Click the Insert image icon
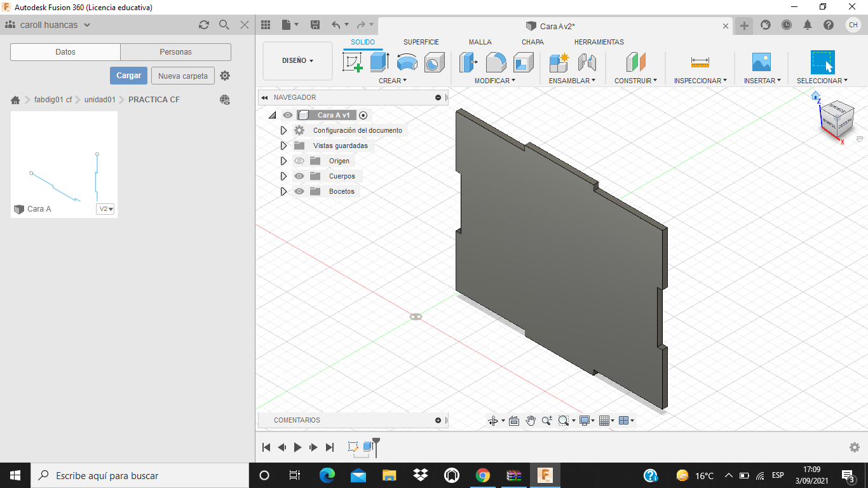 [761, 62]
